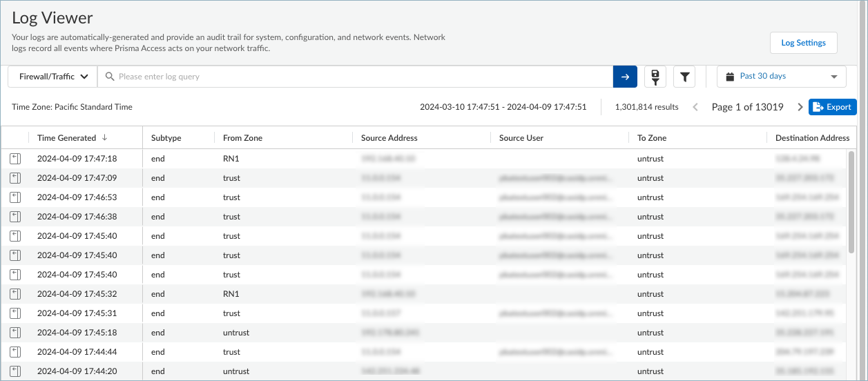This screenshot has height=381, width=868.
Task: Click the Log Settings button
Action: click(803, 43)
